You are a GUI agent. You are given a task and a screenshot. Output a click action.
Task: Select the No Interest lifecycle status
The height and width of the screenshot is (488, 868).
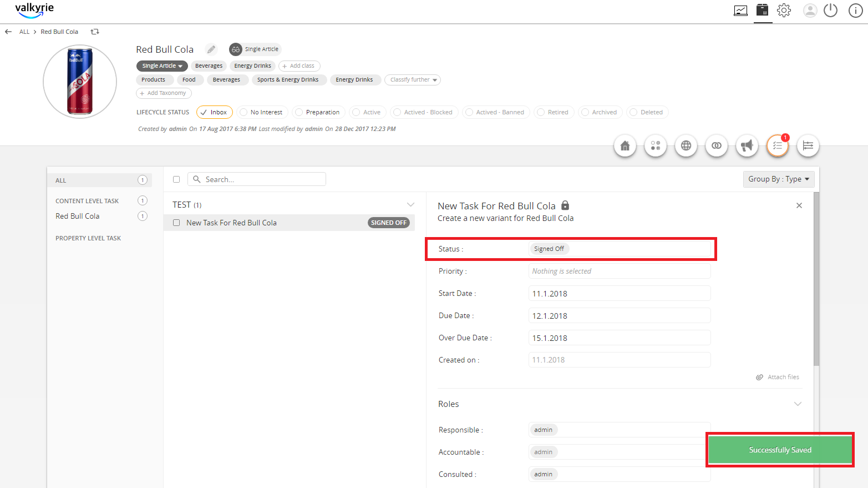coord(261,112)
